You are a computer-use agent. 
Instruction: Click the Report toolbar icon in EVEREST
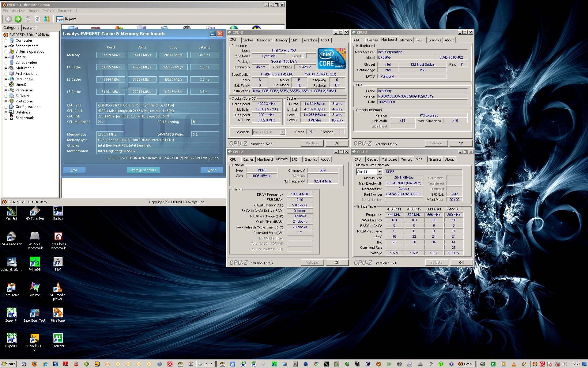tap(60, 19)
